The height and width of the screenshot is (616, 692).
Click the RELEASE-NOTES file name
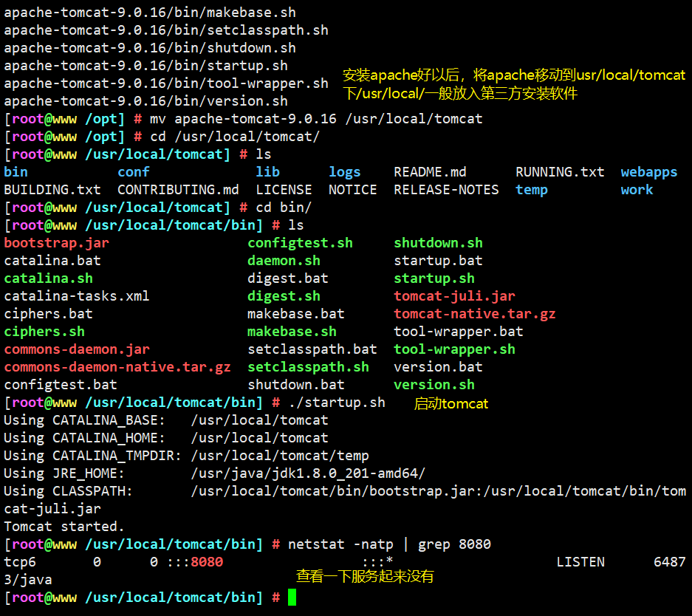tap(446, 190)
